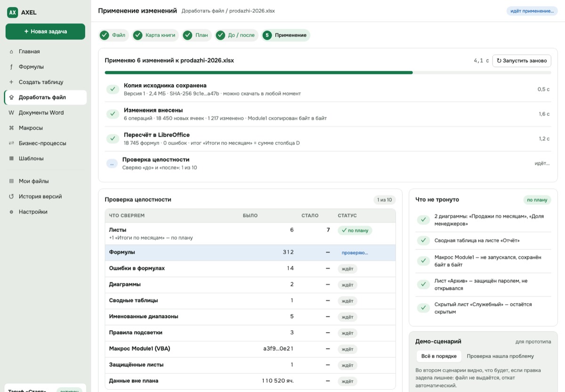Click the 110 520 яч. value

tap(278, 381)
